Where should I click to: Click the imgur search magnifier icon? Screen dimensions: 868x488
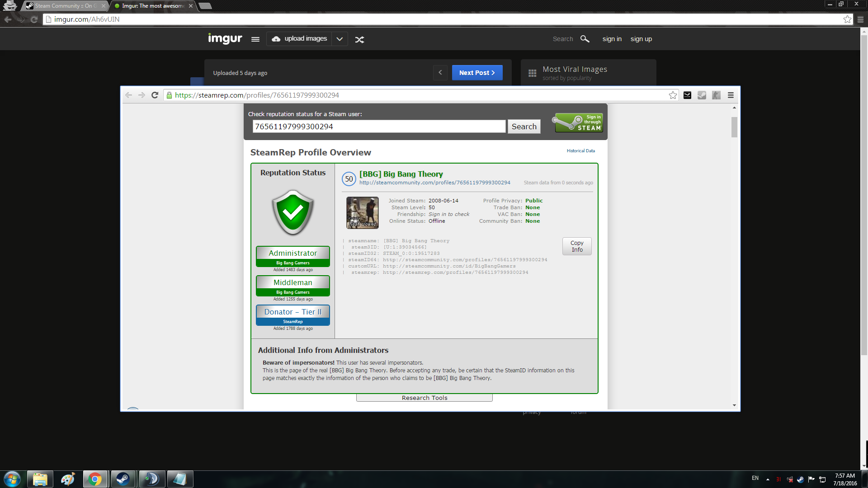click(x=585, y=39)
